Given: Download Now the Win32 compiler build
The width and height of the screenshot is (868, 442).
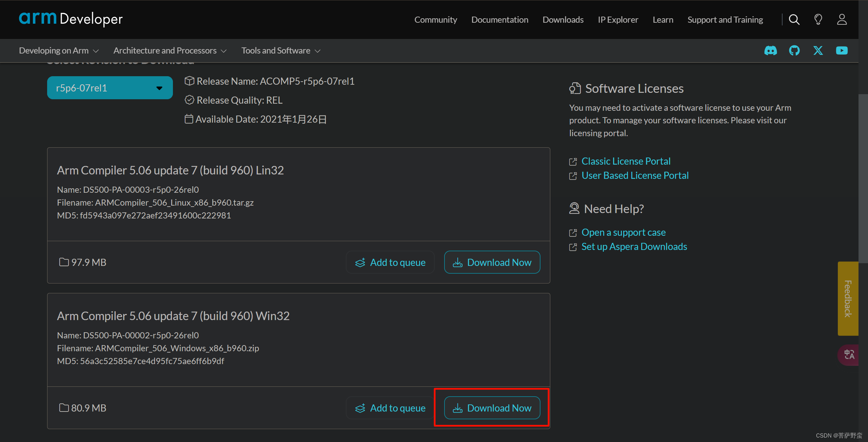Looking at the screenshot, I should 492,408.
